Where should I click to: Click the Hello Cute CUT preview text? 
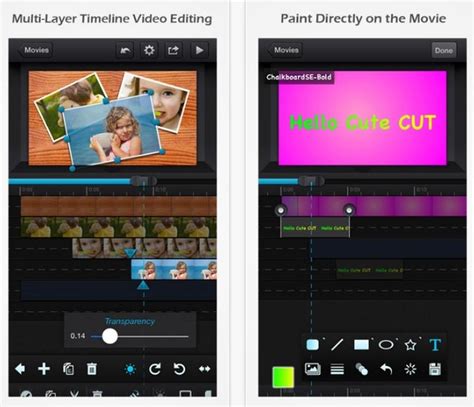coord(363,123)
